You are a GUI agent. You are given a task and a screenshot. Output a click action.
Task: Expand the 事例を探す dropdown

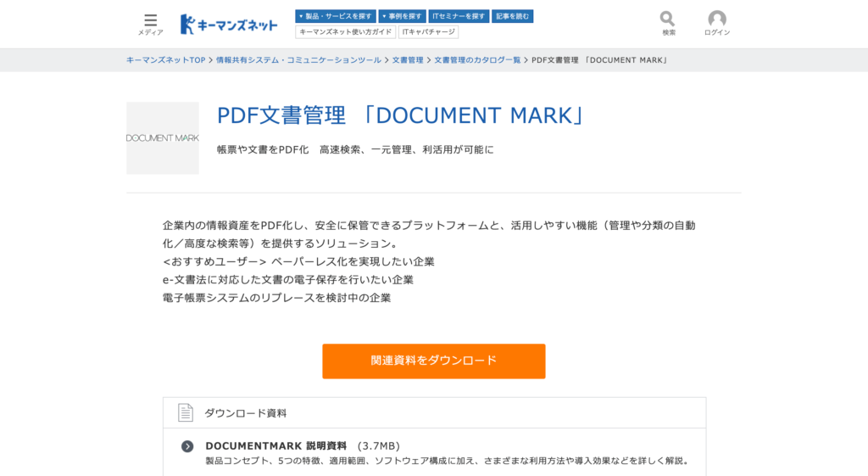tap(402, 16)
